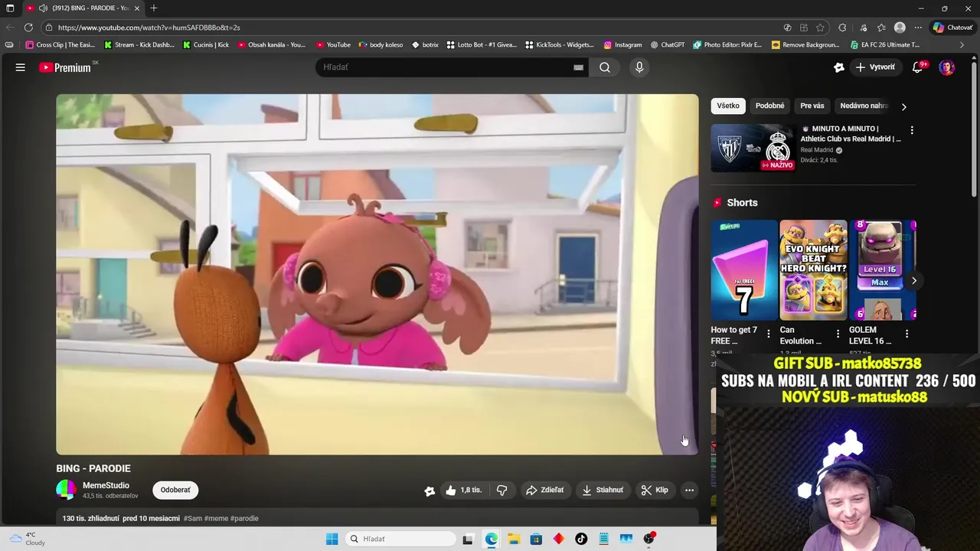Open options for 'How to get 7 FREE' short
This screenshot has height=551, width=980.
769,334
